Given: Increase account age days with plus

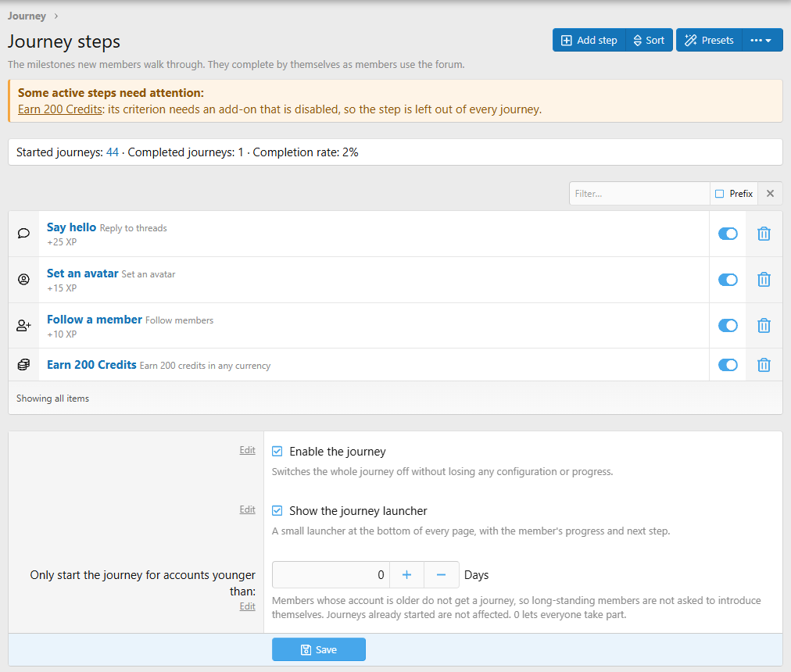Looking at the screenshot, I should pyautogui.click(x=406, y=574).
